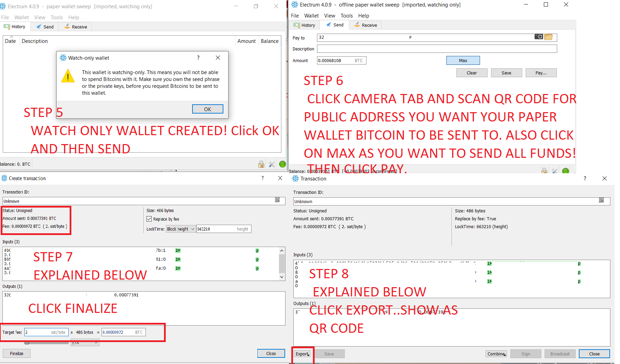Open Tools menu in offline paper wallet sweep window
The image size is (620, 364).
tap(347, 15)
